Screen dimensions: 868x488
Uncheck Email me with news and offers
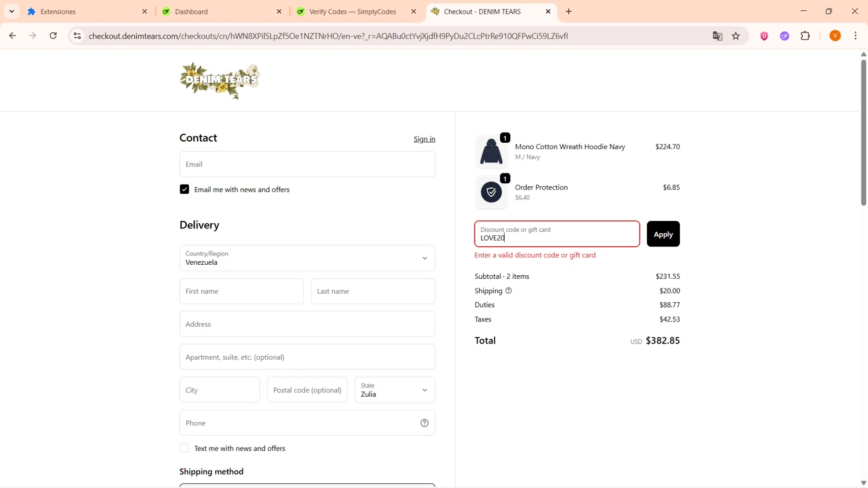click(x=184, y=189)
